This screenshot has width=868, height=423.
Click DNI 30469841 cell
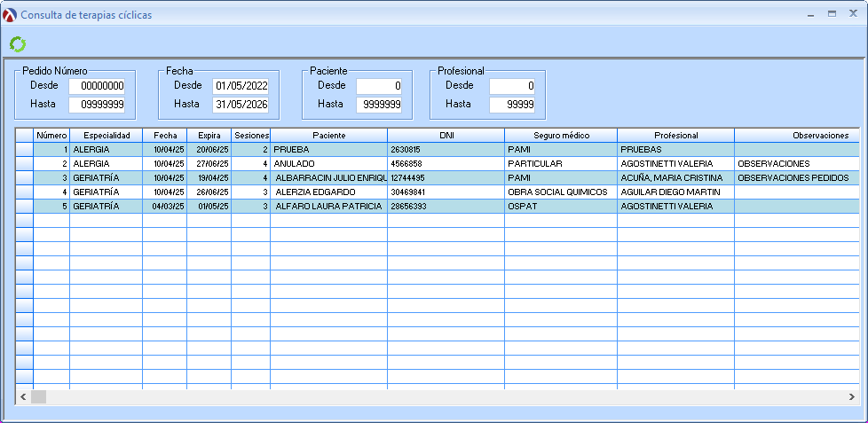click(446, 192)
